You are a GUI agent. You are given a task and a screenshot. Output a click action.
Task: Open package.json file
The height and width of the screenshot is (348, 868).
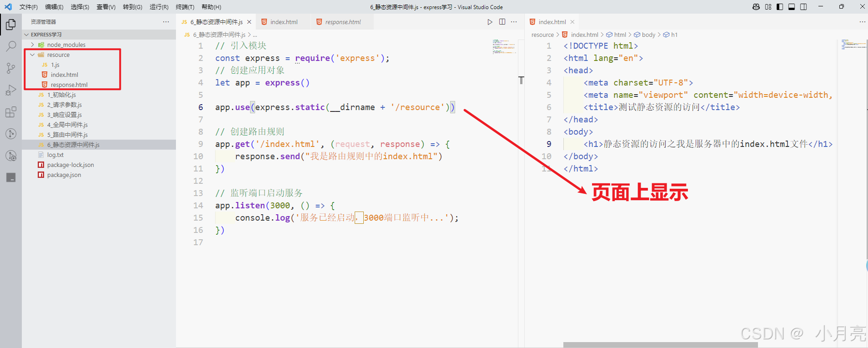(x=99, y=175)
